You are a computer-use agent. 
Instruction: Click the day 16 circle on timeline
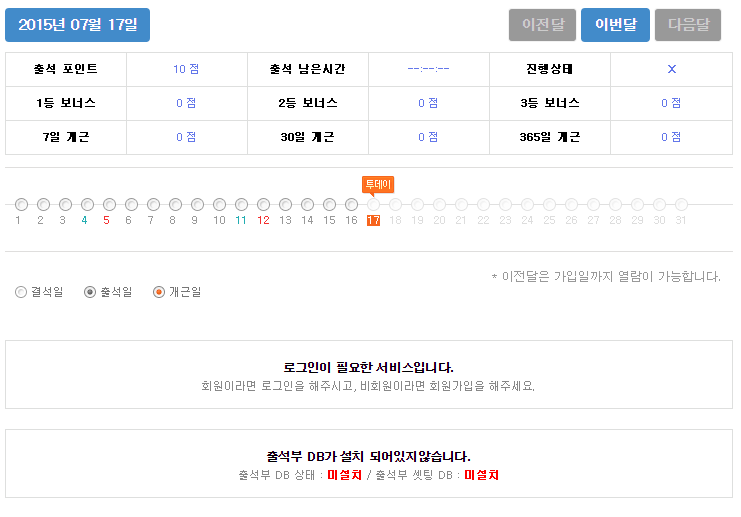pyautogui.click(x=351, y=204)
